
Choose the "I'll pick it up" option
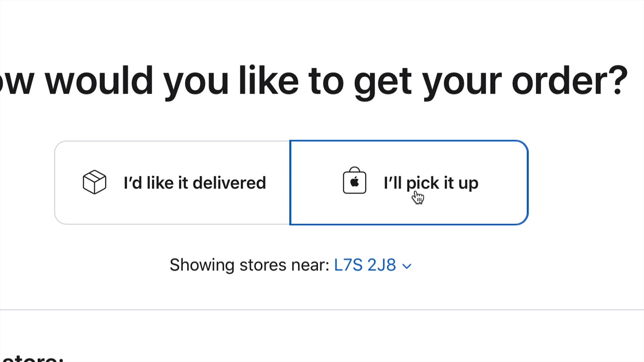pyautogui.click(x=409, y=183)
